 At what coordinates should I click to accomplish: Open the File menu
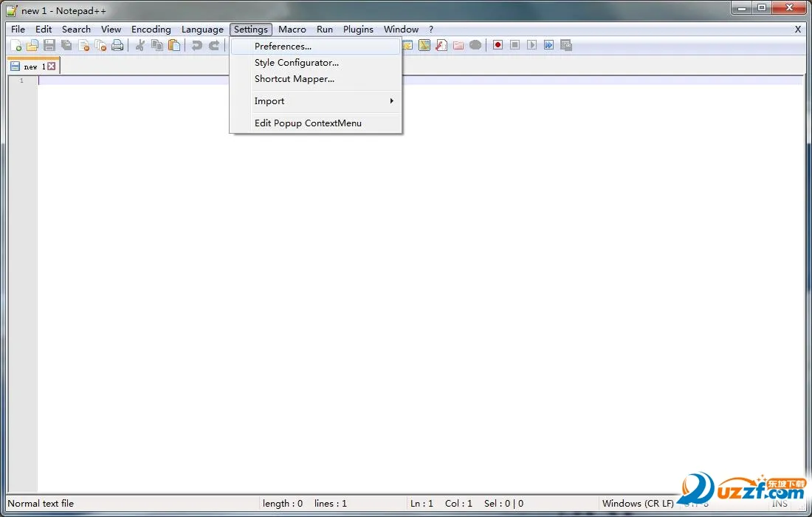18,30
